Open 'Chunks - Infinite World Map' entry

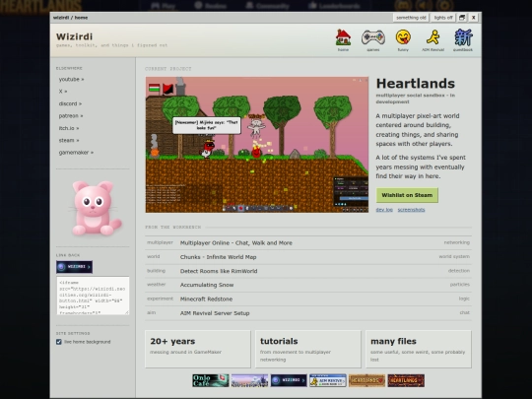pyautogui.click(x=218, y=257)
